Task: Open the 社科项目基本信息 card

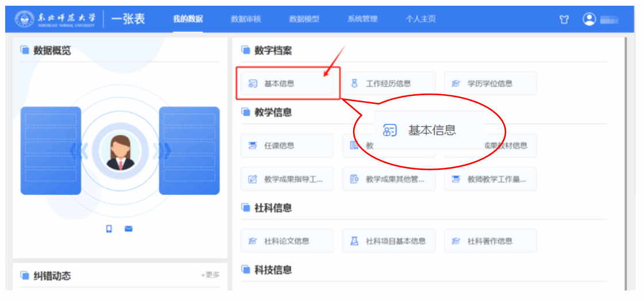Action: (389, 241)
